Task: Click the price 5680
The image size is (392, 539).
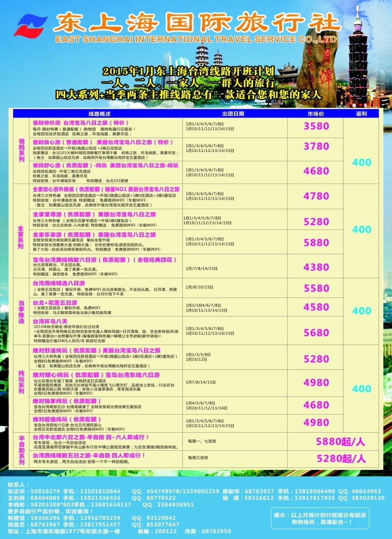Action: (x=317, y=333)
